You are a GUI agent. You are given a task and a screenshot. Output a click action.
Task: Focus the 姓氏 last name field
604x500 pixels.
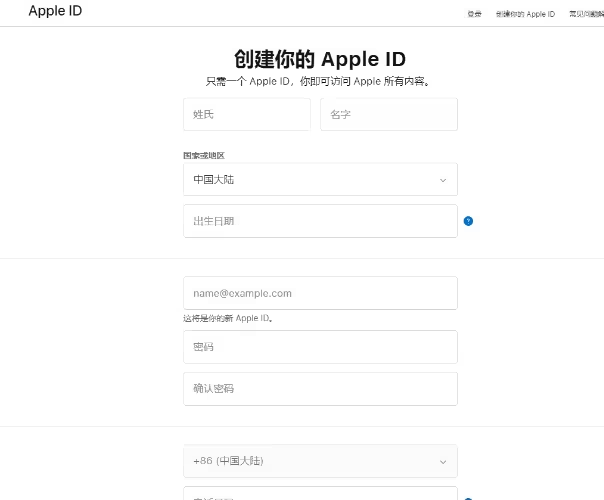click(247, 114)
